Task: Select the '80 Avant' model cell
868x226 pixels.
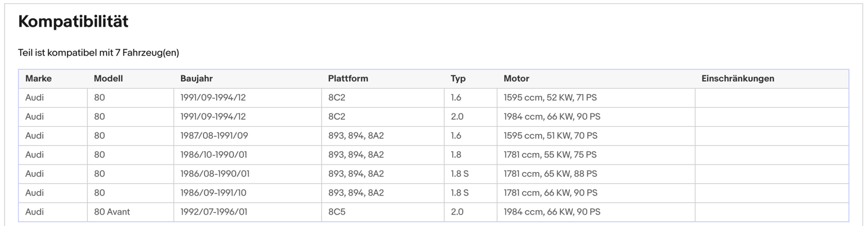Action: (x=112, y=212)
